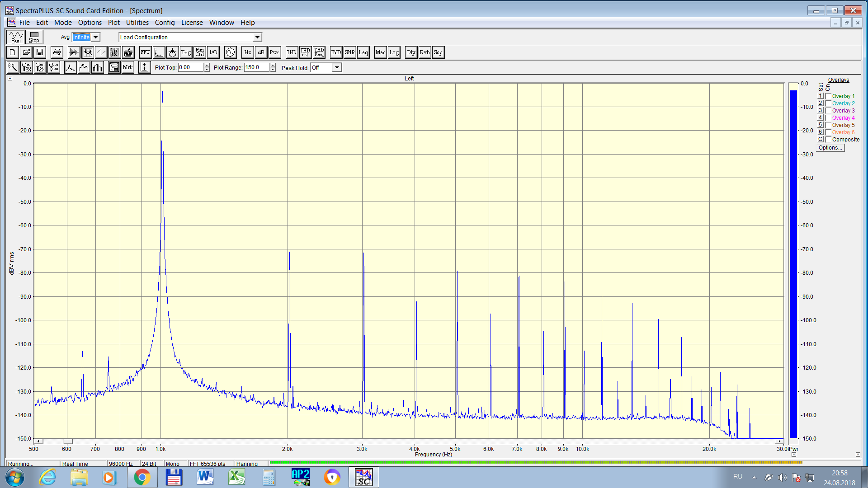Click the overlay Options... button
The height and width of the screenshot is (488, 868).
click(x=830, y=148)
